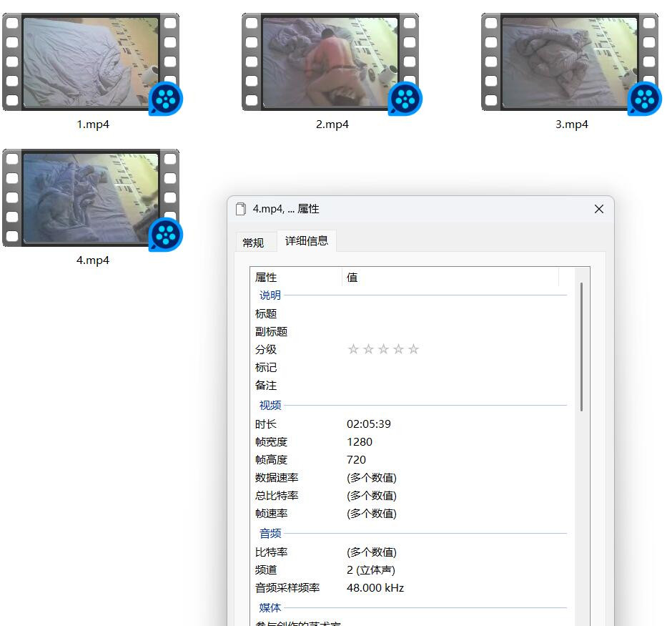
Task: Click the 说明 section header
Action: pyautogui.click(x=270, y=295)
